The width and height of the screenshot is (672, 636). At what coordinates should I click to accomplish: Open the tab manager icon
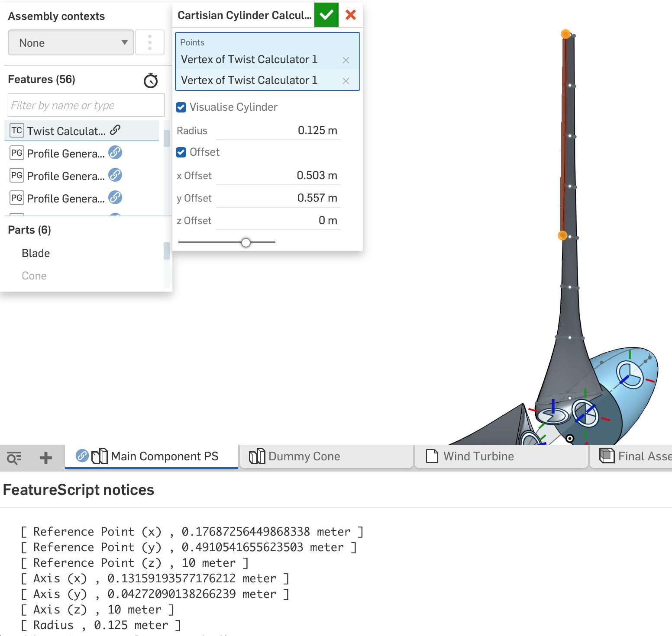[x=14, y=457]
